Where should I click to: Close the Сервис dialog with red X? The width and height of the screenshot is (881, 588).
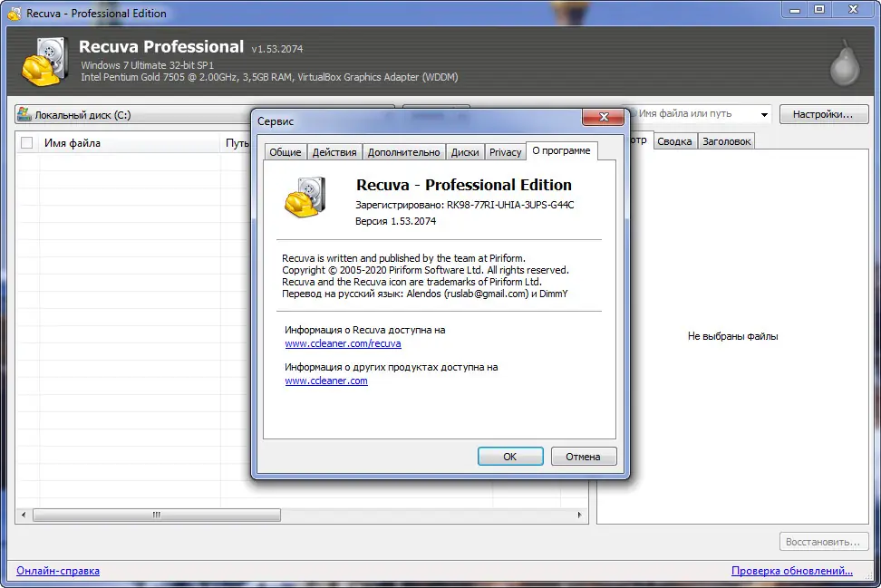[604, 117]
